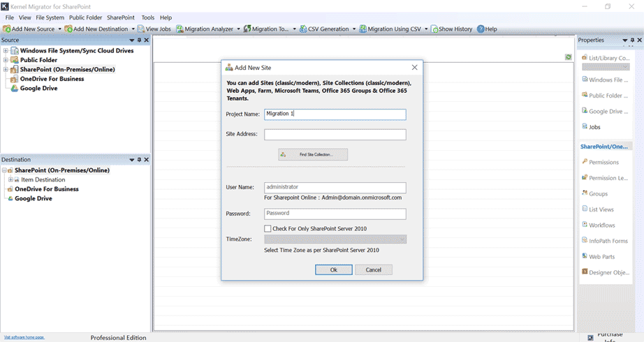Open List/Library Co... in Properties panel

click(606, 58)
